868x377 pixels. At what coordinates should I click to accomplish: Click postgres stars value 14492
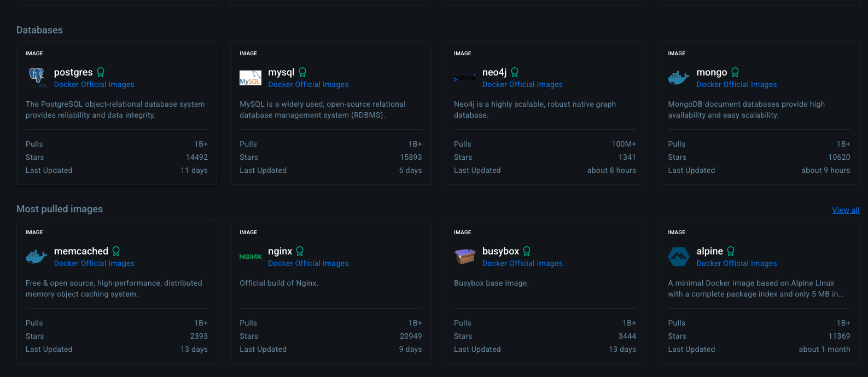(x=197, y=157)
